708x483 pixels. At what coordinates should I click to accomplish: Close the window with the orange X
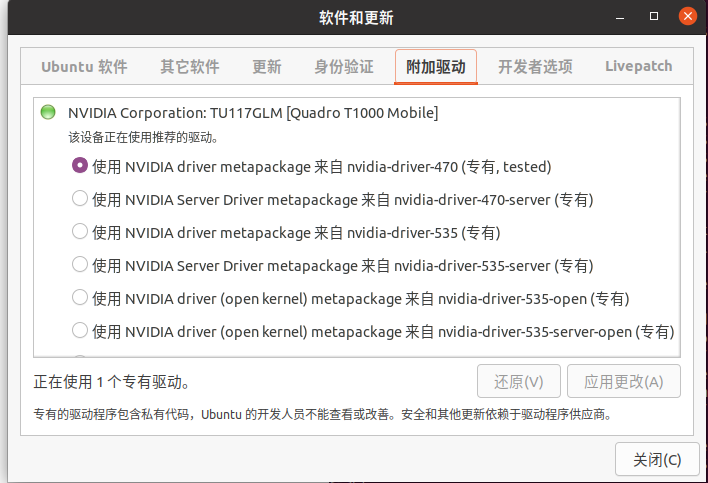(x=688, y=17)
